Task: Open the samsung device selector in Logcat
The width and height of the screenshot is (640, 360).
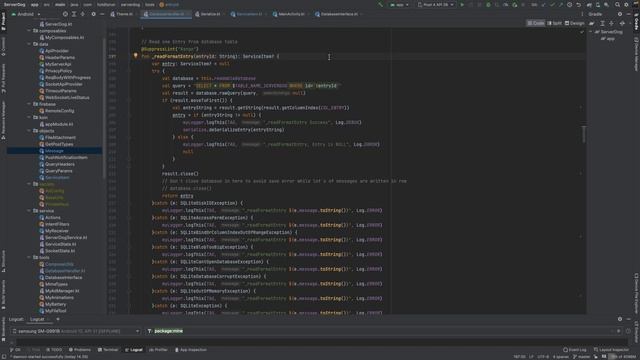Action: (76, 331)
